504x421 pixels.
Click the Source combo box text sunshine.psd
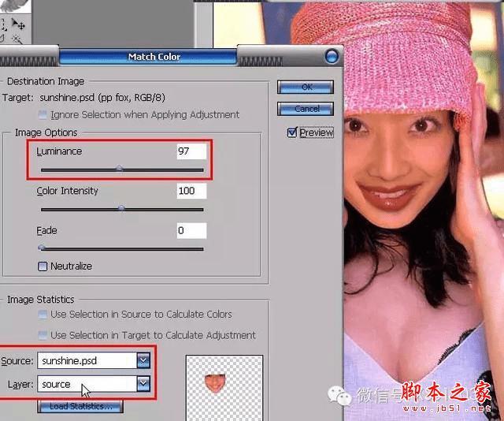coord(69,361)
